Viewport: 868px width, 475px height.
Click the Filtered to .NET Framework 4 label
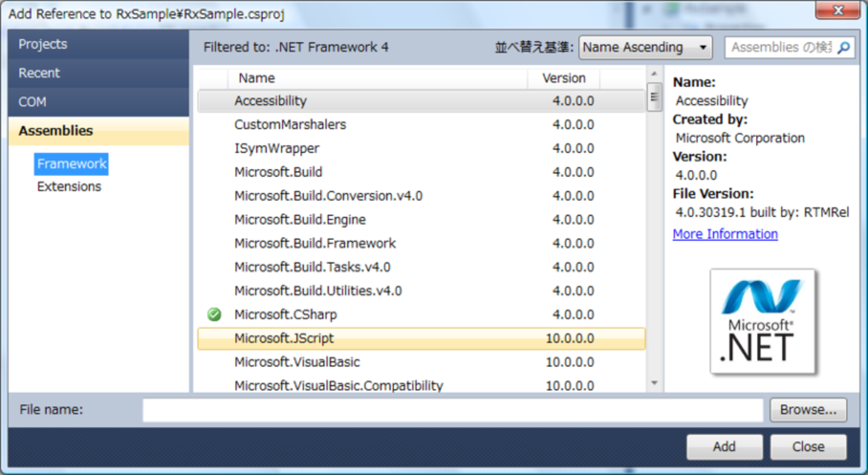(x=296, y=47)
